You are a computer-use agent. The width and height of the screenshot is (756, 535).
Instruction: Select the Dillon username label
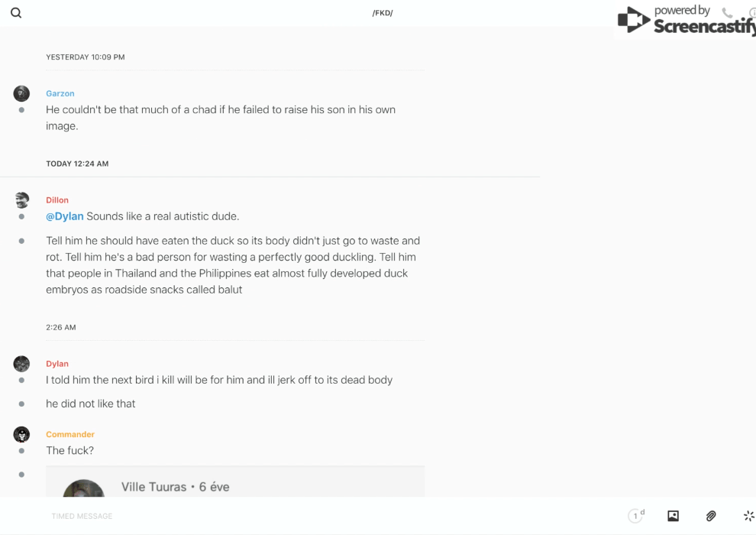[x=57, y=200]
